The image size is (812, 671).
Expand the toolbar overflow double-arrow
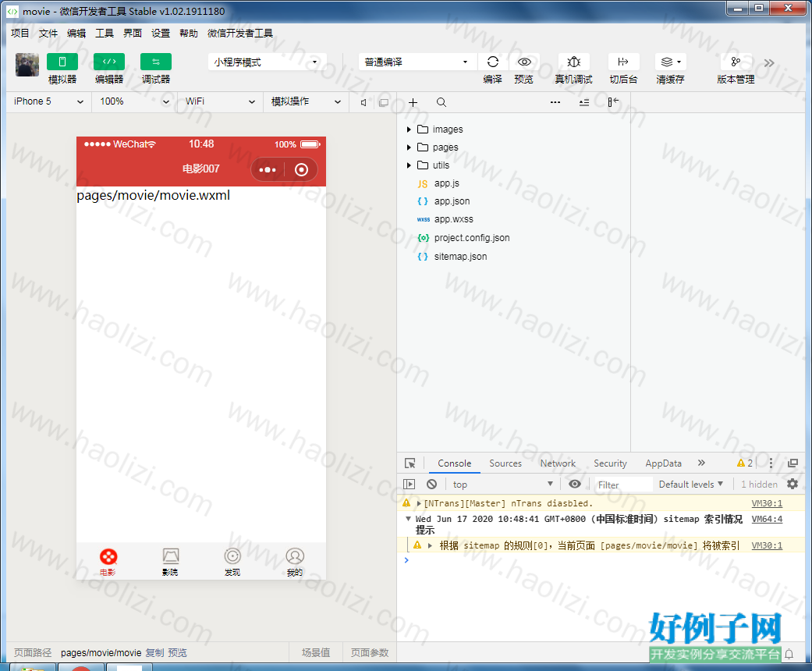[769, 63]
